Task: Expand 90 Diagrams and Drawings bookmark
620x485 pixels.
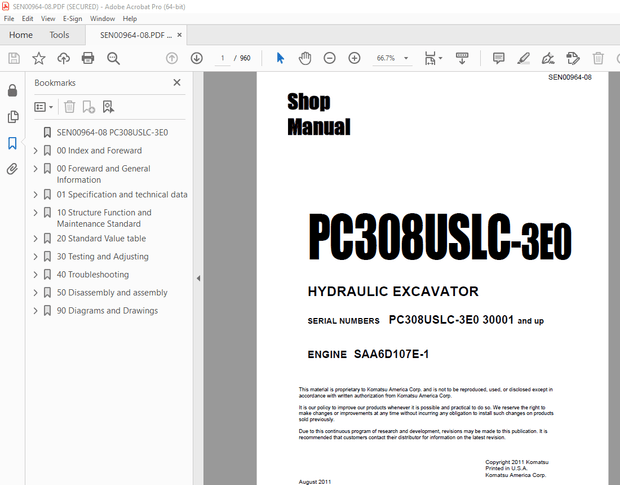Action: point(36,311)
